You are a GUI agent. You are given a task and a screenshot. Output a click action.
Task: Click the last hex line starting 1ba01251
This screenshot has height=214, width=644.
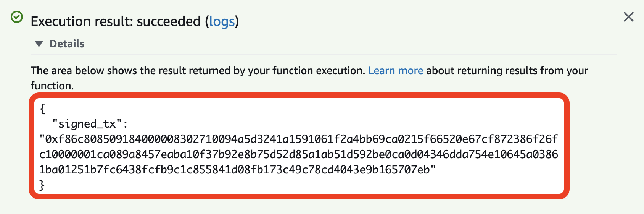tap(237, 170)
